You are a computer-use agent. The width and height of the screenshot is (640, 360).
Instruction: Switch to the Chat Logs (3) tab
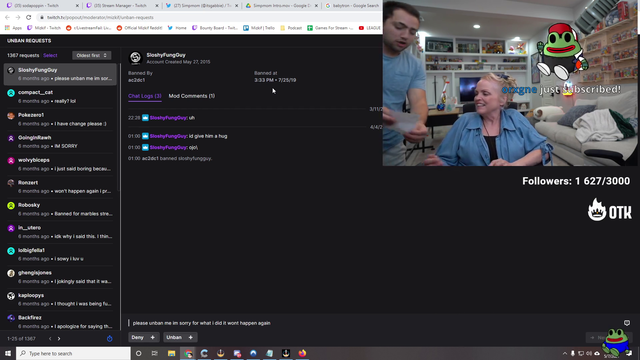tap(144, 96)
